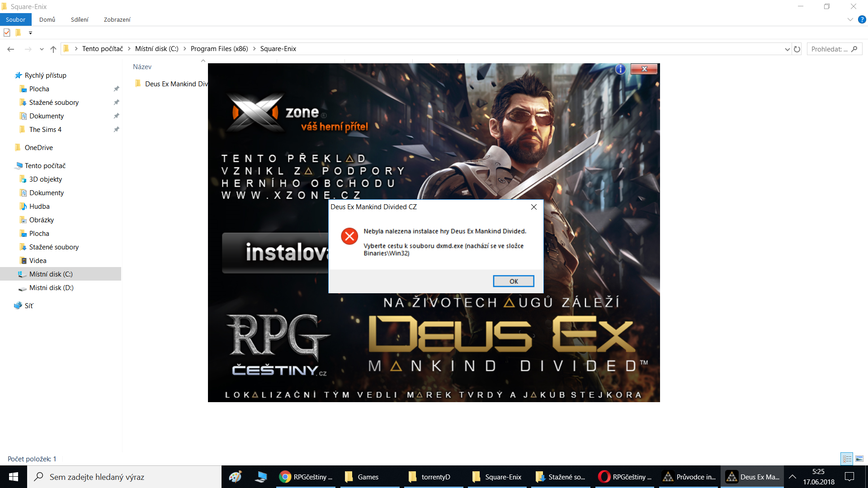Go back with the Explorer back arrow
This screenshot has width=868, height=488.
pyautogui.click(x=11, y=49)
